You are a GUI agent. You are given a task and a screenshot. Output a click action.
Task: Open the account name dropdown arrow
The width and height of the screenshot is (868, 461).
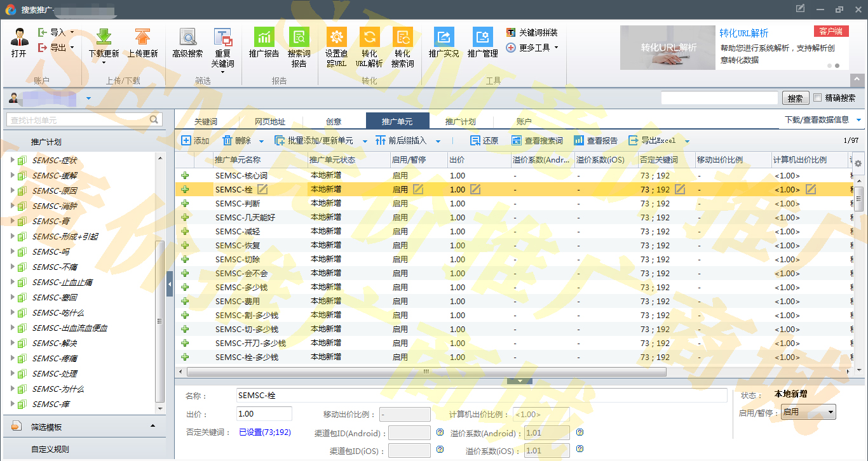[88, 98]
